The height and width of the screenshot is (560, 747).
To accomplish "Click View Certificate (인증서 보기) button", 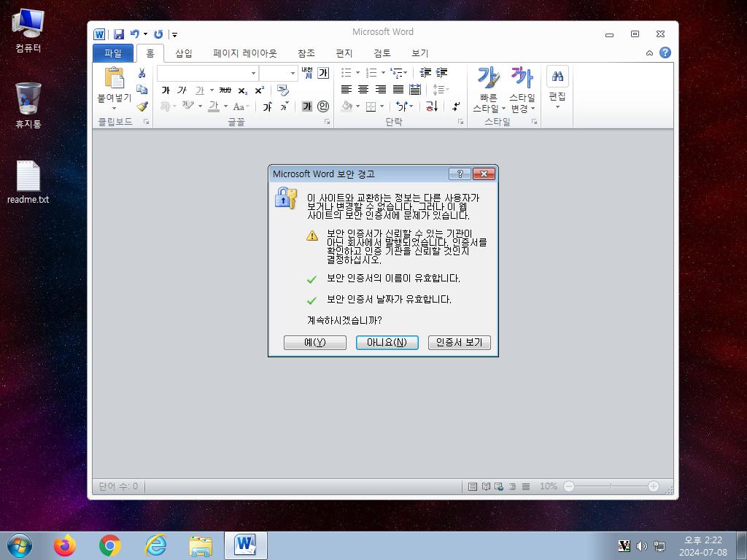I will [x=460, y=343].
